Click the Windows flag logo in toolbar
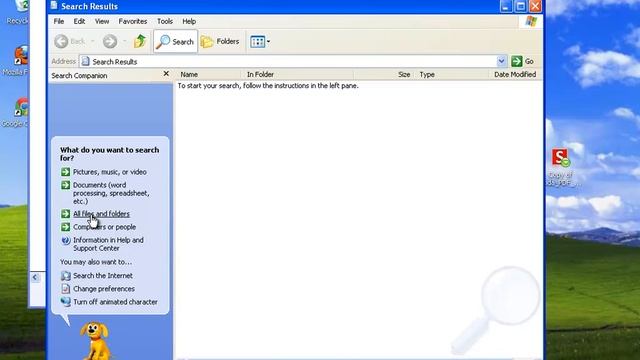This screenshot has width=640, height=360. 531,21
